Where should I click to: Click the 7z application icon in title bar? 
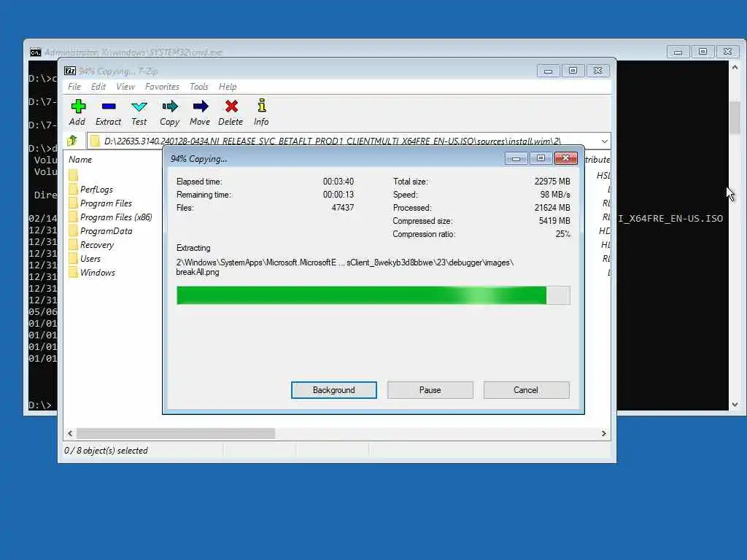70,71
